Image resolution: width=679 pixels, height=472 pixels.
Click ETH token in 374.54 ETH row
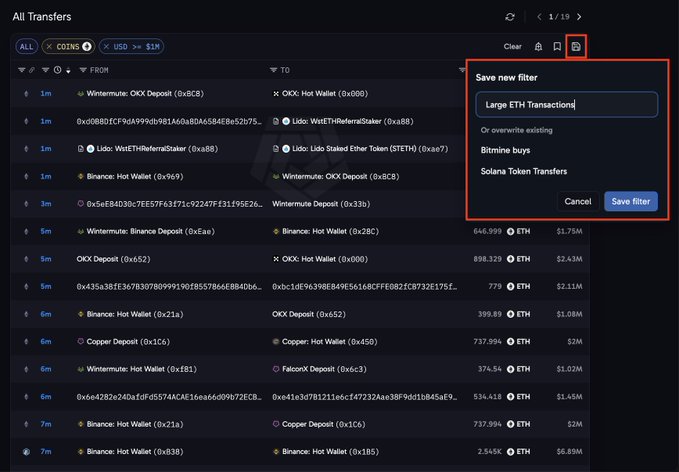click(518, 369)
